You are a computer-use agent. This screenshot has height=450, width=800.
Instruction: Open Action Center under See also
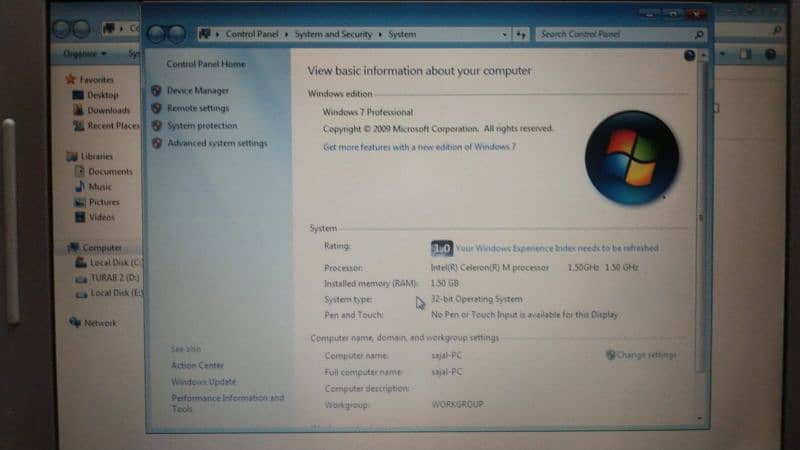pos(197,365)
